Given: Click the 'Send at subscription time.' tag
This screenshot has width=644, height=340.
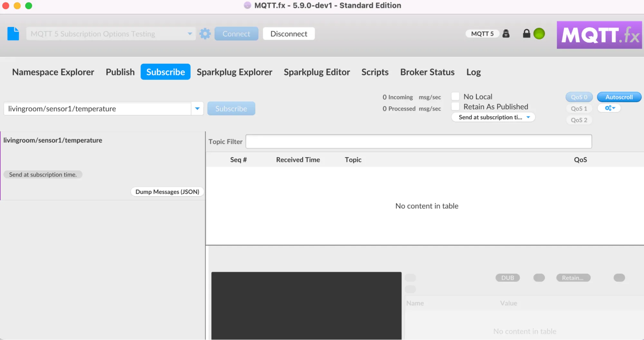Looking at the screenshot, I should [x=43, y=175].
